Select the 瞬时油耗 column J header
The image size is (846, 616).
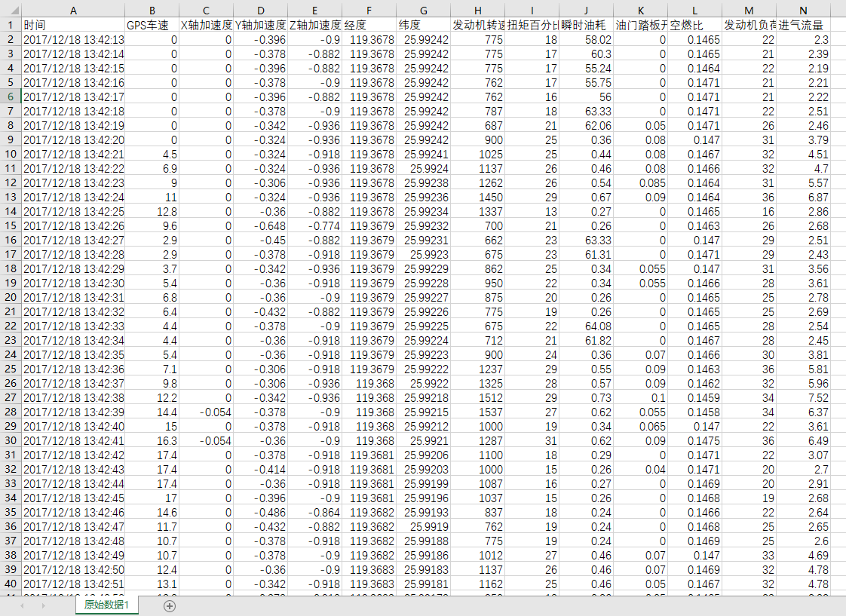pyautogui.click(x=585, y=11)
